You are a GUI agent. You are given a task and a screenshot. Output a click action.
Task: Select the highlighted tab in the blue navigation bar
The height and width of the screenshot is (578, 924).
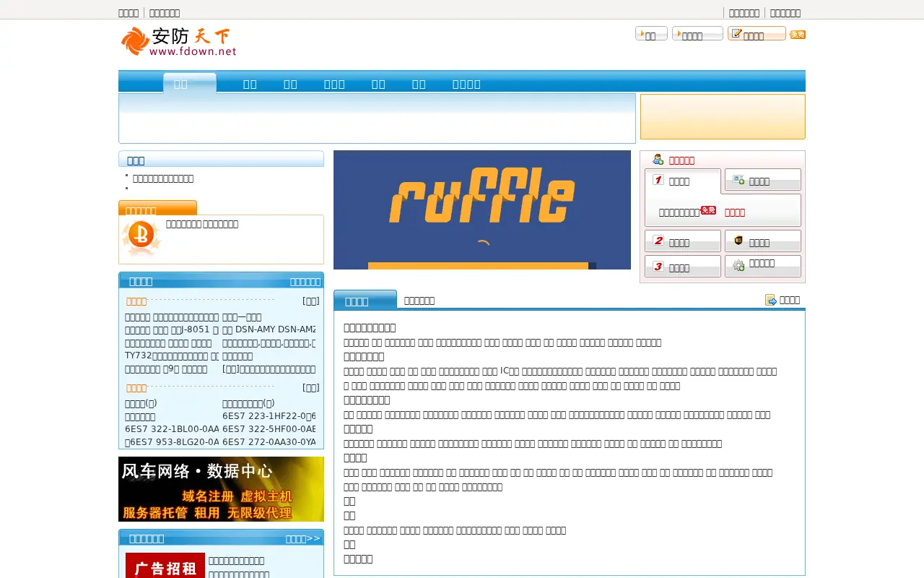tap(189, 83)
